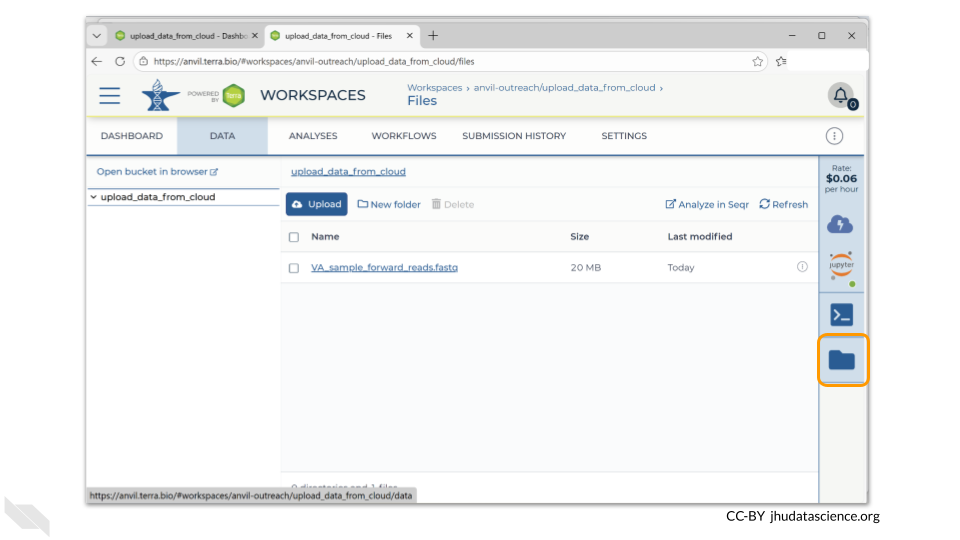Click the AnVIL star logo

click(160, 96)
